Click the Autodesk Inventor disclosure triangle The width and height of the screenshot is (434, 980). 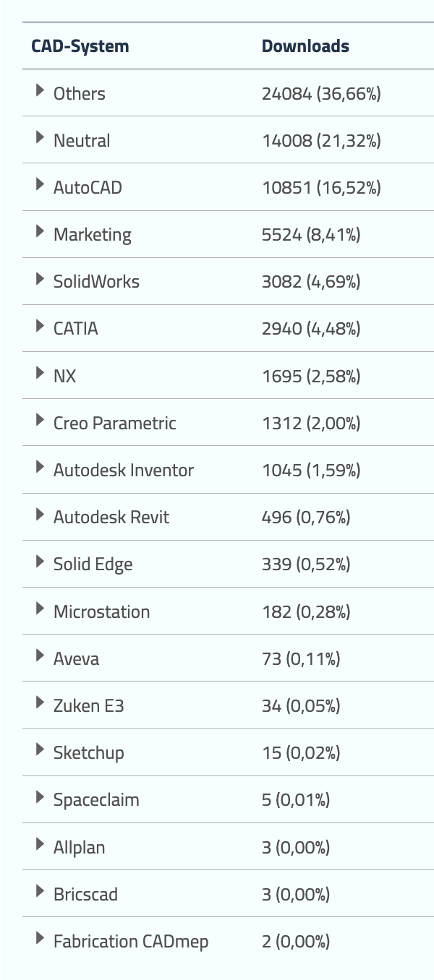pos(40,467)
